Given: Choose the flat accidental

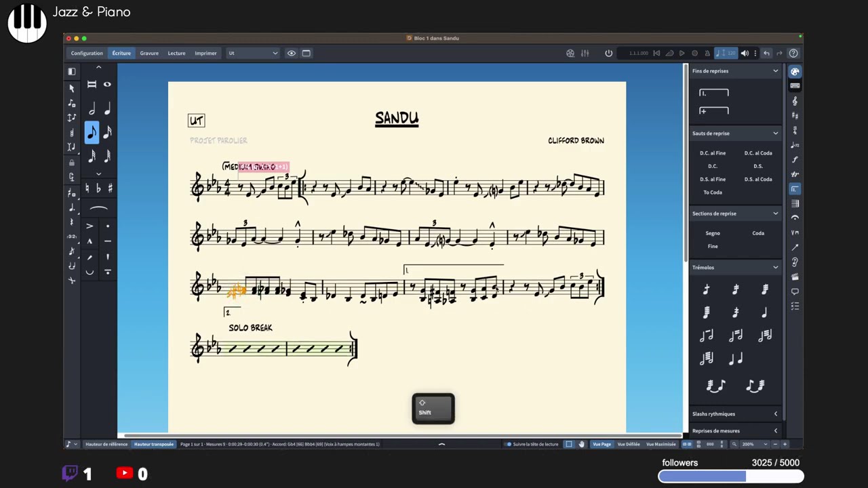Looking at the screenshot, I should (x=98, y=188).
